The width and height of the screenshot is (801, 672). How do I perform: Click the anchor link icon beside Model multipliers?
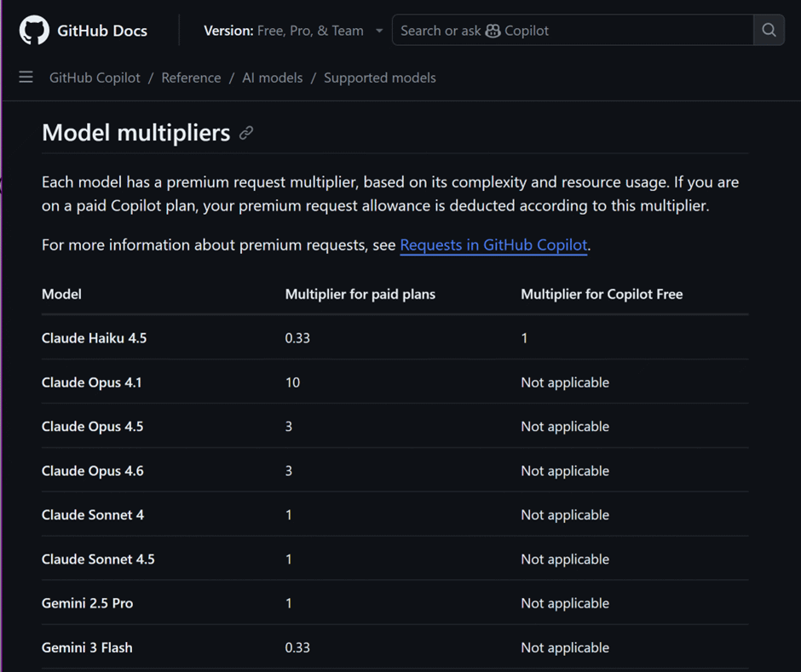coord(246,134)
